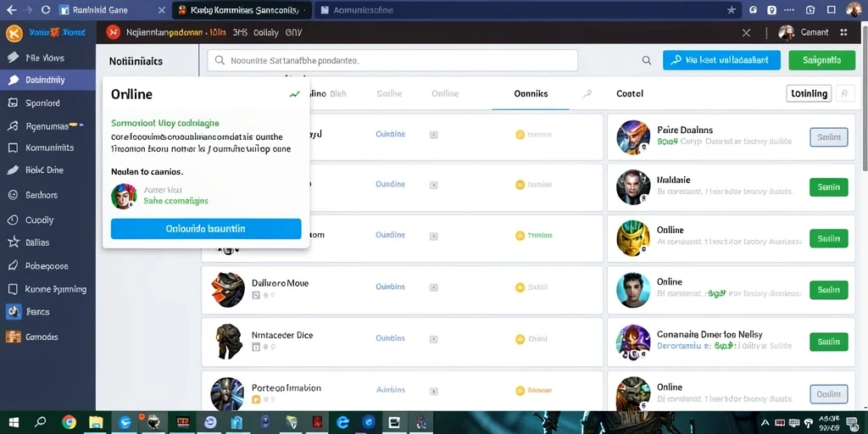Click the Nojiannianpadonan header text
This screenshot has width=868, height=434.
pos(164,33)
